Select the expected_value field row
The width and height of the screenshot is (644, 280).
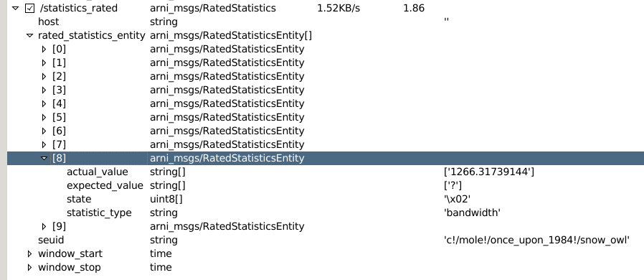[326, 185]
